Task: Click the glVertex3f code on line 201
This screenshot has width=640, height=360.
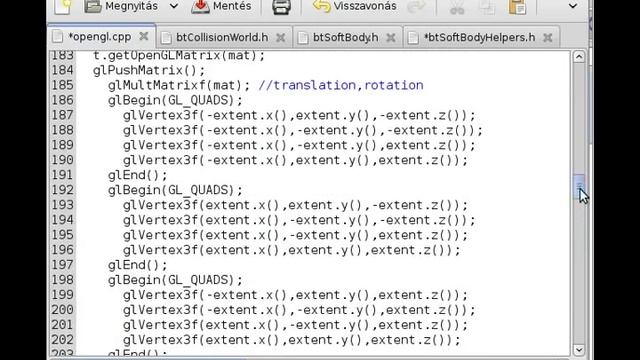Action: 296,325
